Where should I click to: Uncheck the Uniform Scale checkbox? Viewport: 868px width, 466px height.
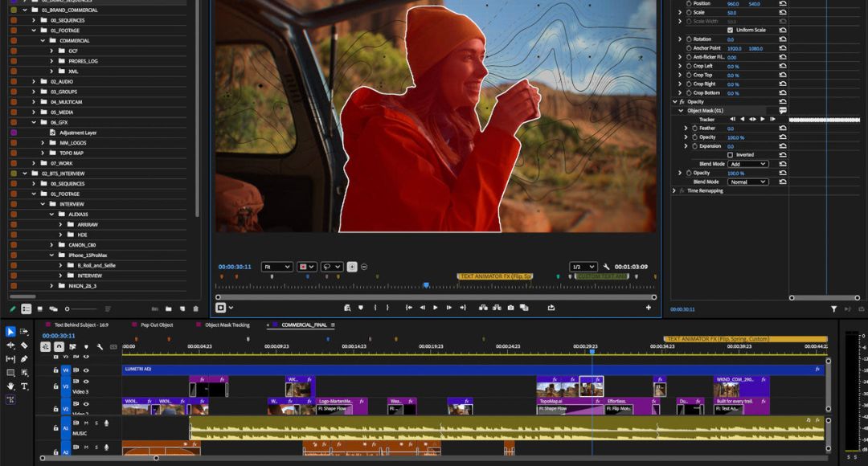pyautogui.click(x=730, y=30)
